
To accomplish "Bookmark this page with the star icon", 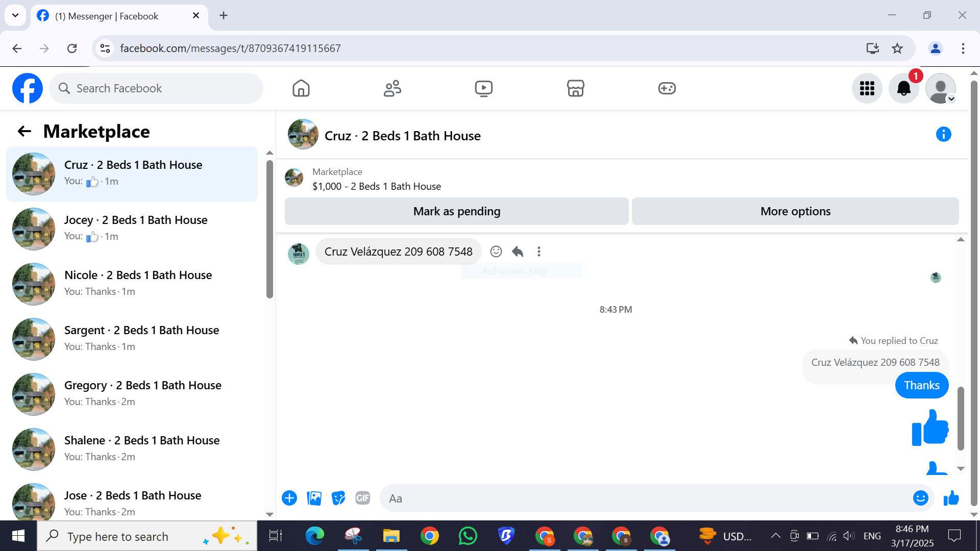I will [x=897, y=48].
